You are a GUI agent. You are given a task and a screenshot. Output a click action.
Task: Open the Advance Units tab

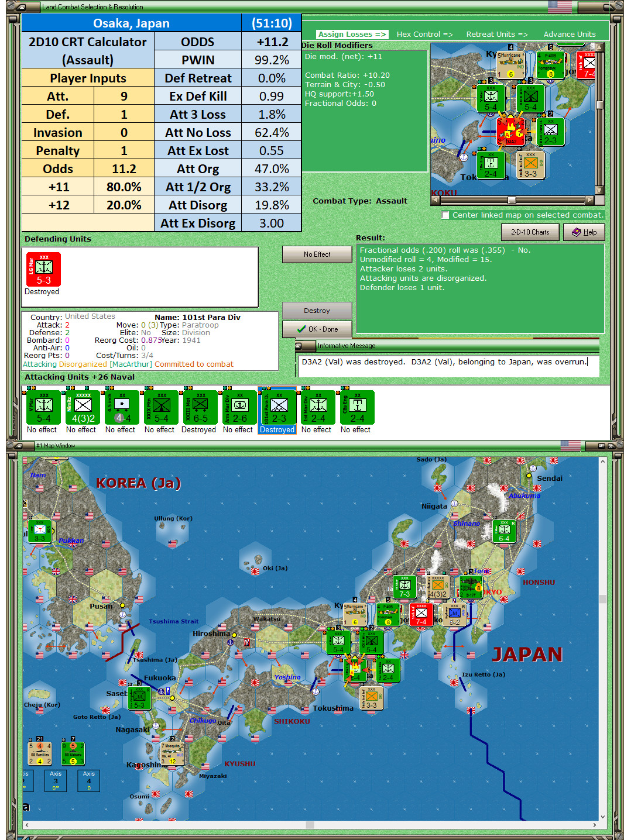[568, 34]
